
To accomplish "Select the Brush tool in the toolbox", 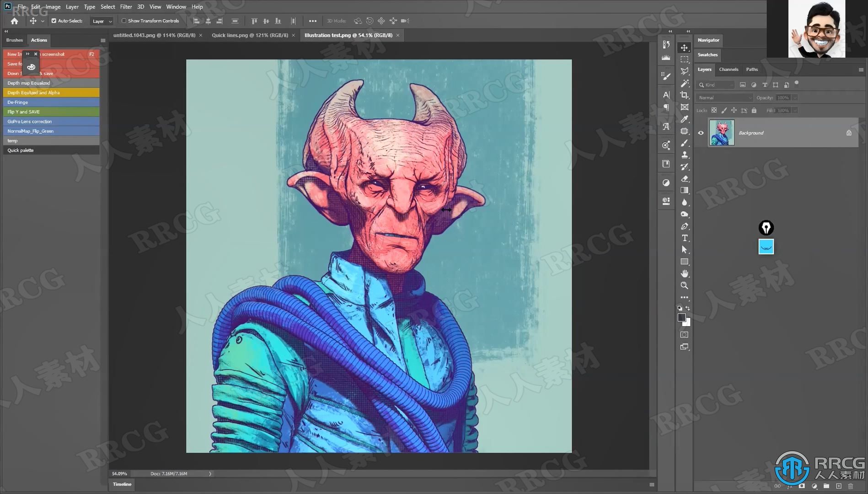I will tap(684, 143).
